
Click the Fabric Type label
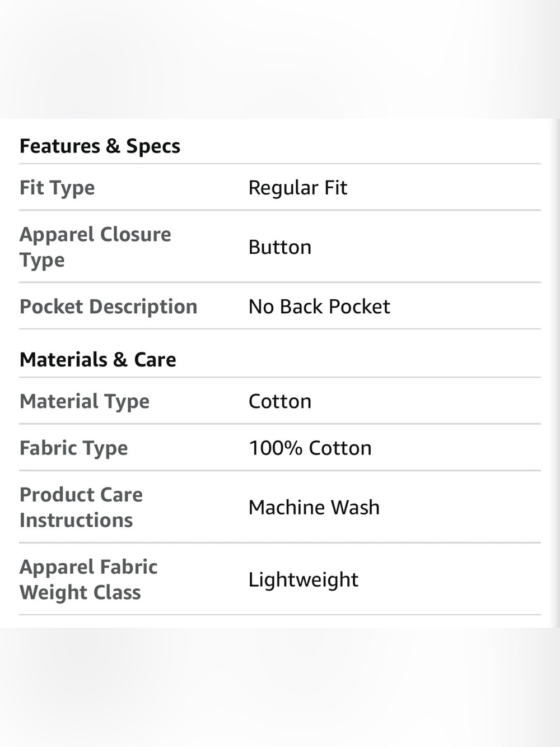pos(74,448)
